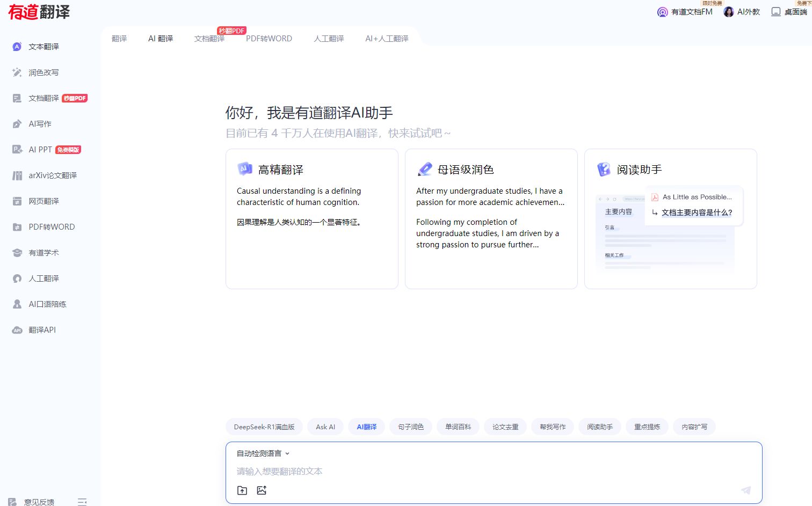Click the arXiv论文翻译 books icon
The height and width of the screenshot is (506, 812).
(17, 175)
